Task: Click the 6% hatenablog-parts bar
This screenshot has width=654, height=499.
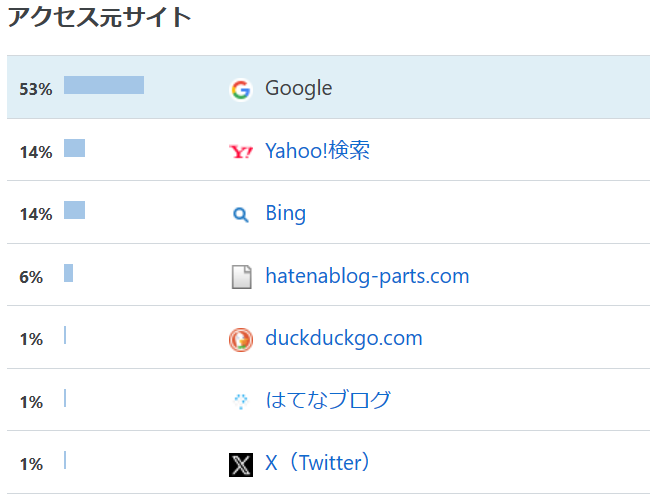Action: (68, 273)
